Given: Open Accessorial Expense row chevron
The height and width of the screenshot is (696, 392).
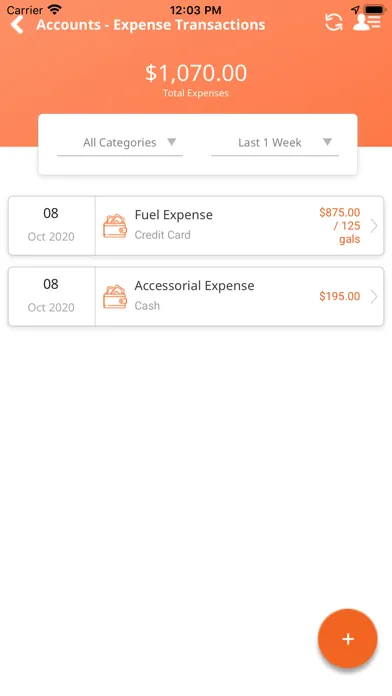Looking at the screenshot, I should click(x=374, y=297).
